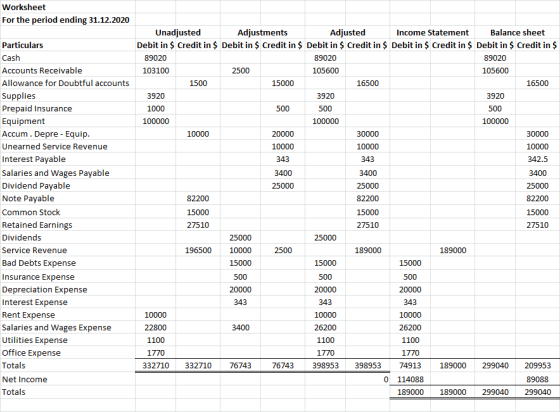Click the 'Interest Payable' row label
The width and height of the screenshot is (560, 412).
(34, 159)
